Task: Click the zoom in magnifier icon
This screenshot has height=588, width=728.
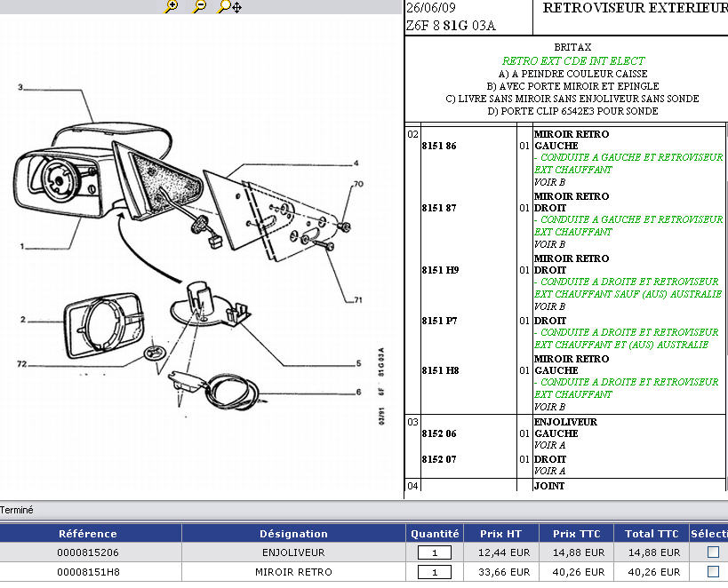Action: tap(172, 6)
